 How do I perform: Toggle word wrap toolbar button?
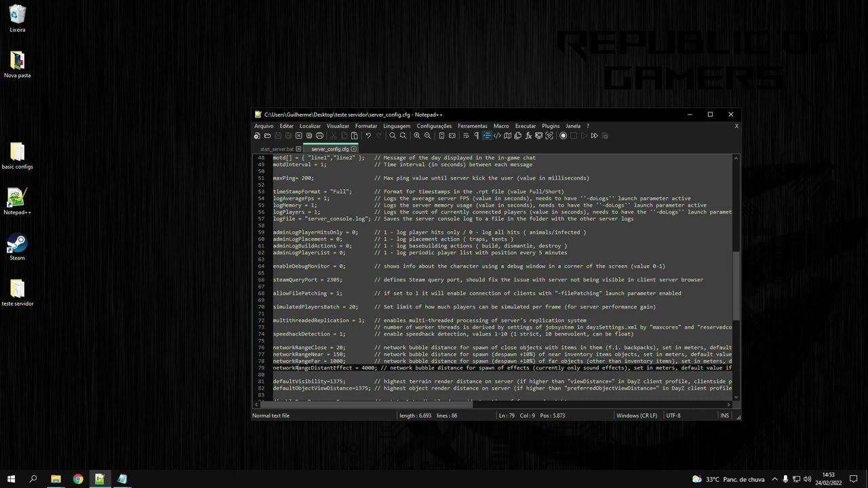click(466, 136)
